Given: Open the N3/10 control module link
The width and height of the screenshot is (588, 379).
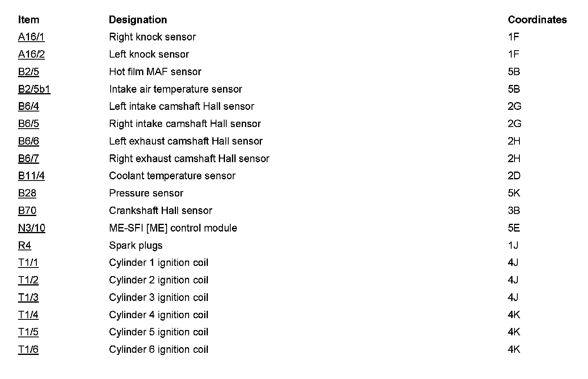Looking at the screenshot, I should coord(31,228).
